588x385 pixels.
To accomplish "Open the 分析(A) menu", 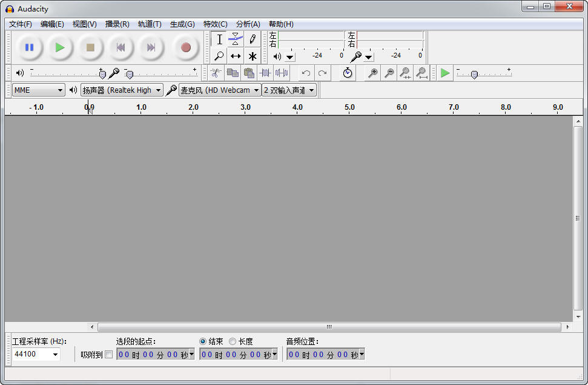I will pyautogui.click(x=248, y=24).
